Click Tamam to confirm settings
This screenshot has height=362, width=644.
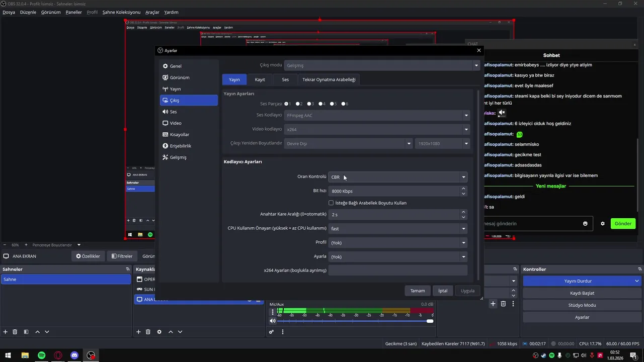[418, 291]
